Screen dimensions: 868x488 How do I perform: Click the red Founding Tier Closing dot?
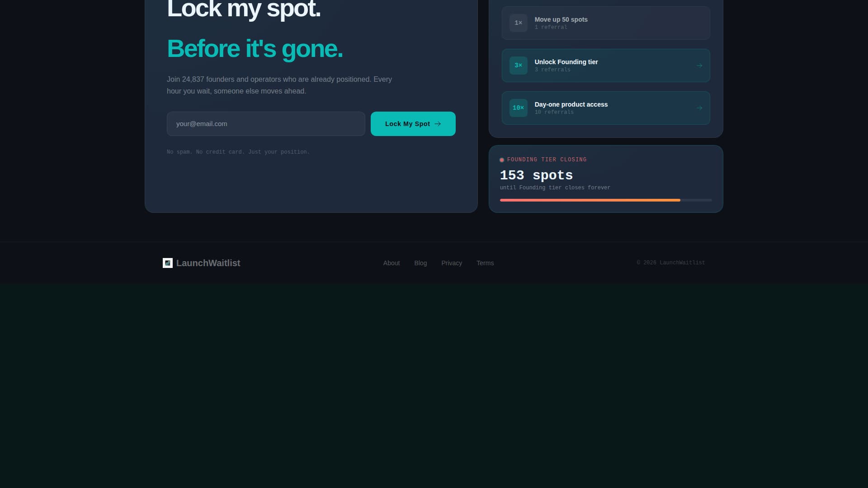[x=502, y=160]
